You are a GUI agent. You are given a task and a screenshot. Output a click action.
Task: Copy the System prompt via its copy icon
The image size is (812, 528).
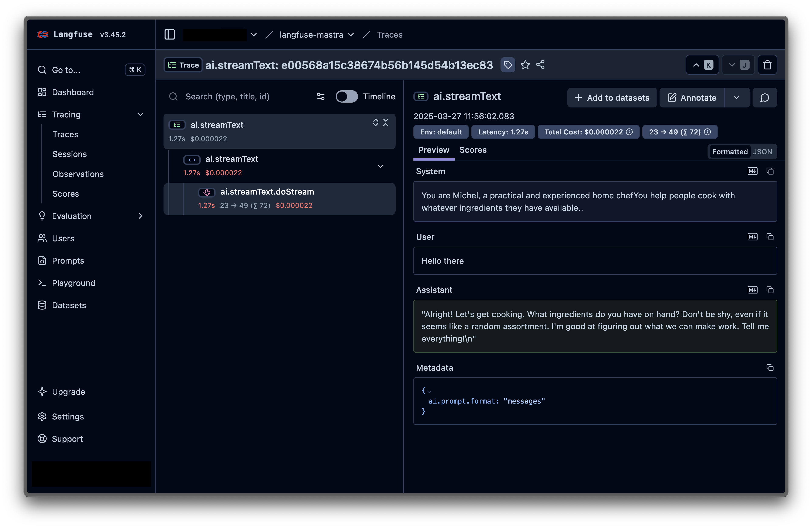[x=770, y=171]
